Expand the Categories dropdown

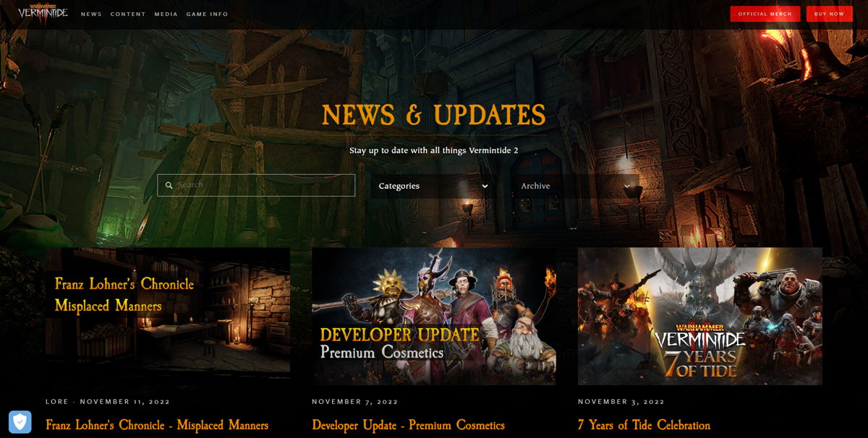[433, 186]
